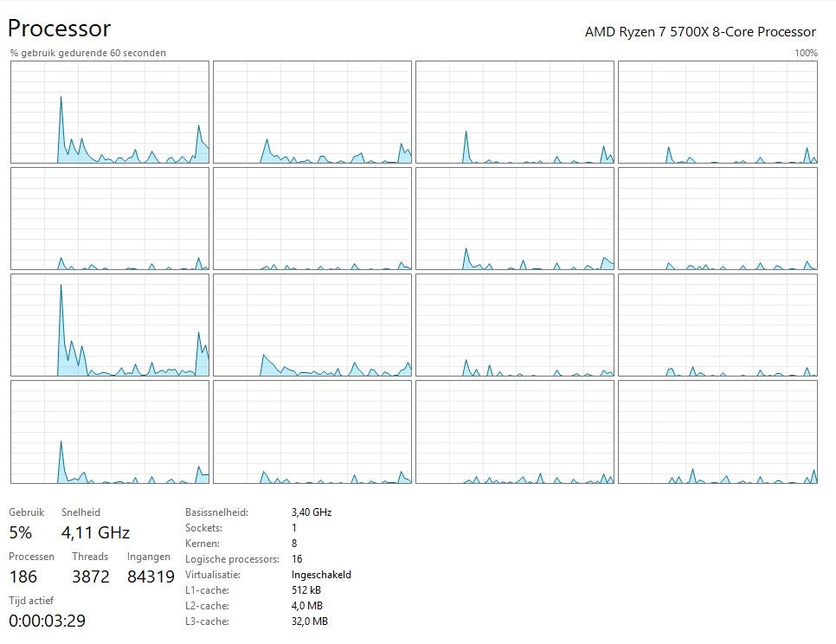This screenshot has width=836, height=644.
Task: Select the 32,0 MB L3 cache value
Action: coord(309,621)
